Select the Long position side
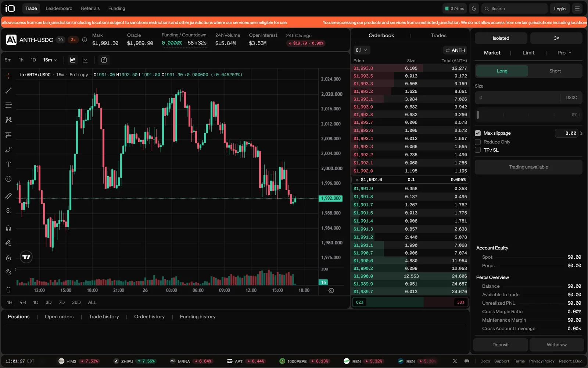Viewport: 588px width, 368px height. [502, 71]
